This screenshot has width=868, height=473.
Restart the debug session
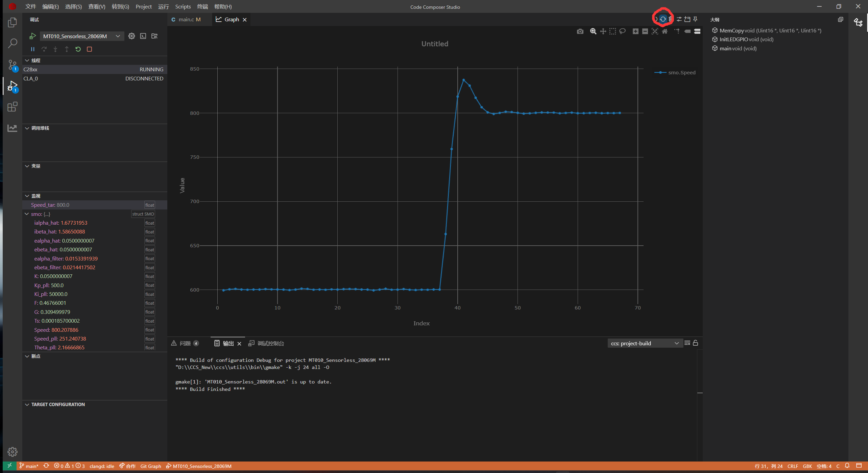click(x=78, y=49)
